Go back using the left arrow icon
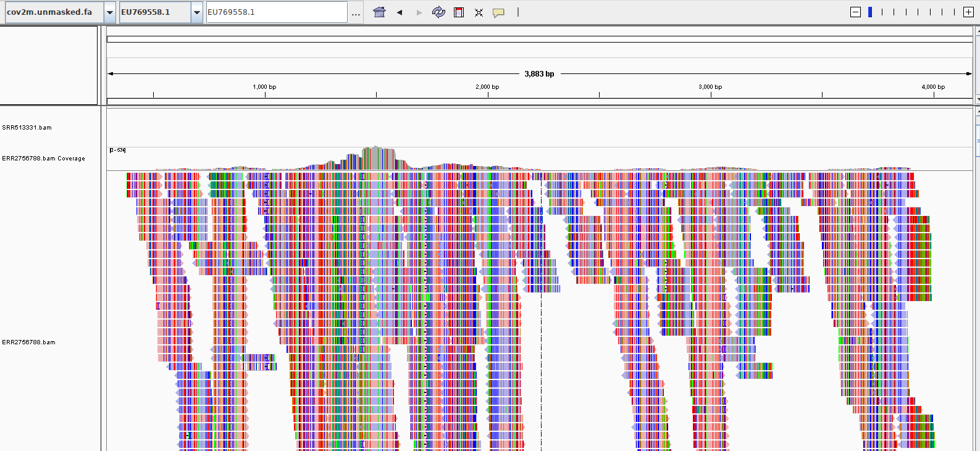Viewport: 980px width, 451px height. tap(400, 12)
